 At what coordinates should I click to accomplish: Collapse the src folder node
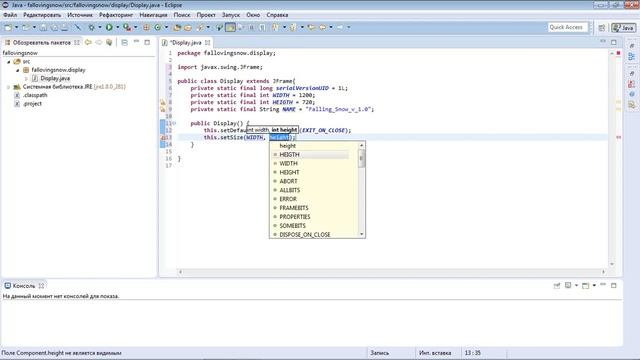tap(9, 62)
